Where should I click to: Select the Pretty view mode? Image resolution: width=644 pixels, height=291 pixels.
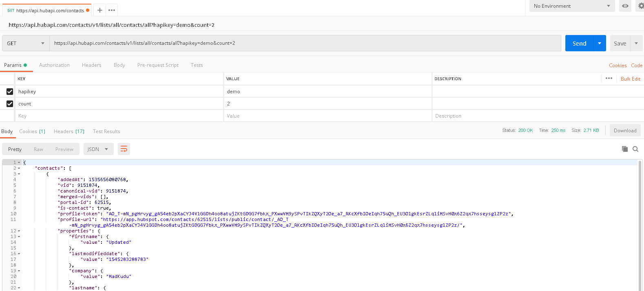coord(15,149)
